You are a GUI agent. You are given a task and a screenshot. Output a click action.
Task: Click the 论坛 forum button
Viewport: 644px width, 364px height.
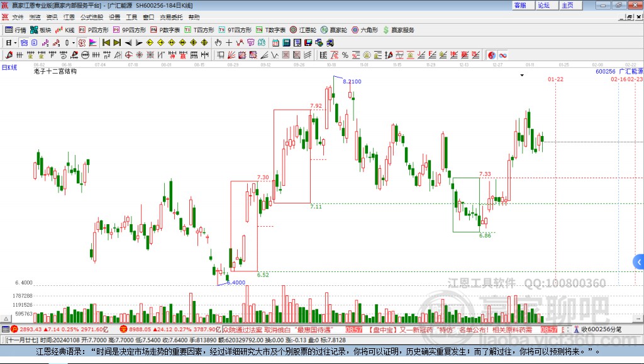pos(547,5)
